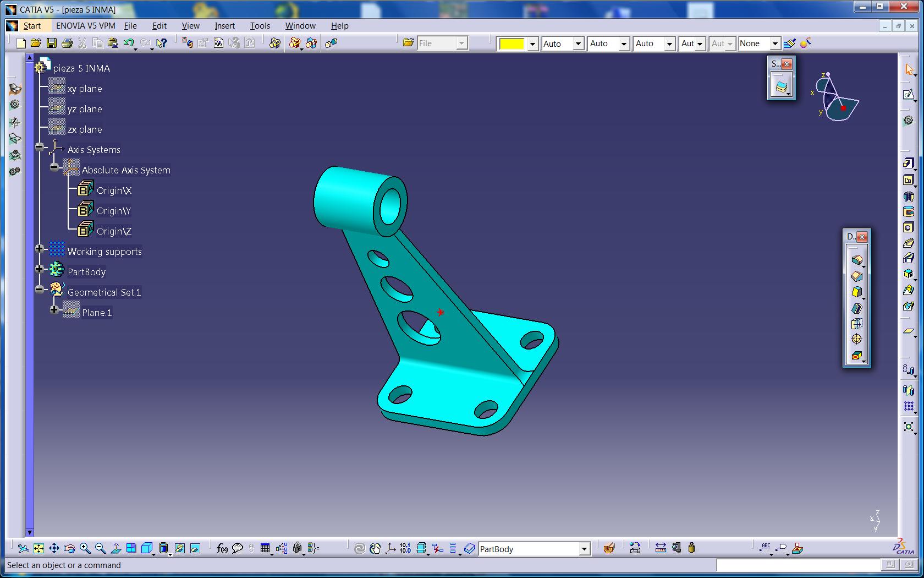The height and width of the screenshot is (578, 924).
Task: Click the Fit All In view icon
Action: [x=38, y=548]
